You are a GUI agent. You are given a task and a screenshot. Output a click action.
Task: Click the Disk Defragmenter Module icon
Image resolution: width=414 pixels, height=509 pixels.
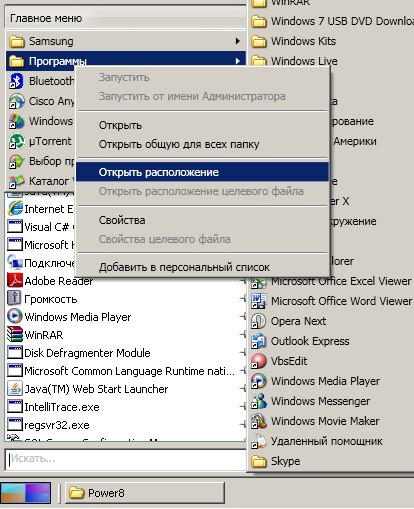coord(15,352)
